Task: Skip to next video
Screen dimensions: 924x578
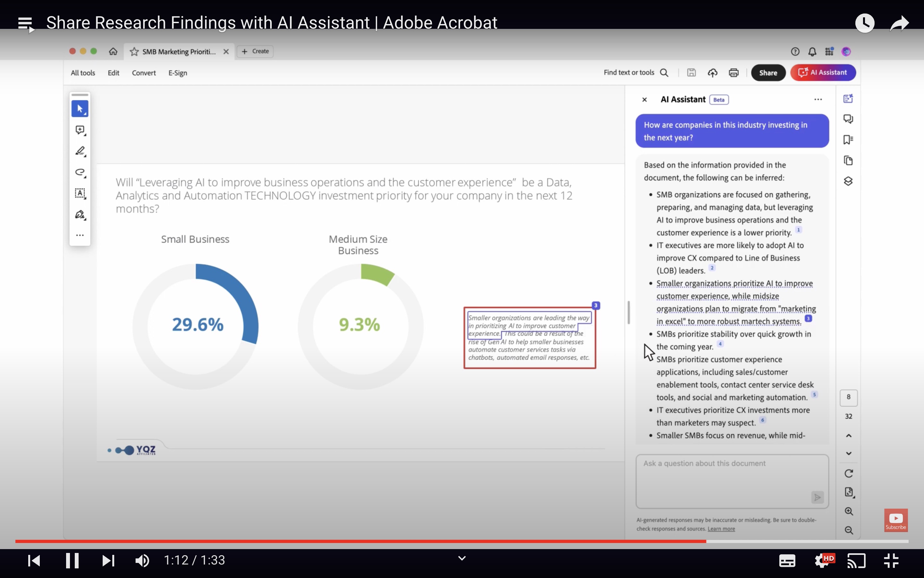Action: pos(108,561)
